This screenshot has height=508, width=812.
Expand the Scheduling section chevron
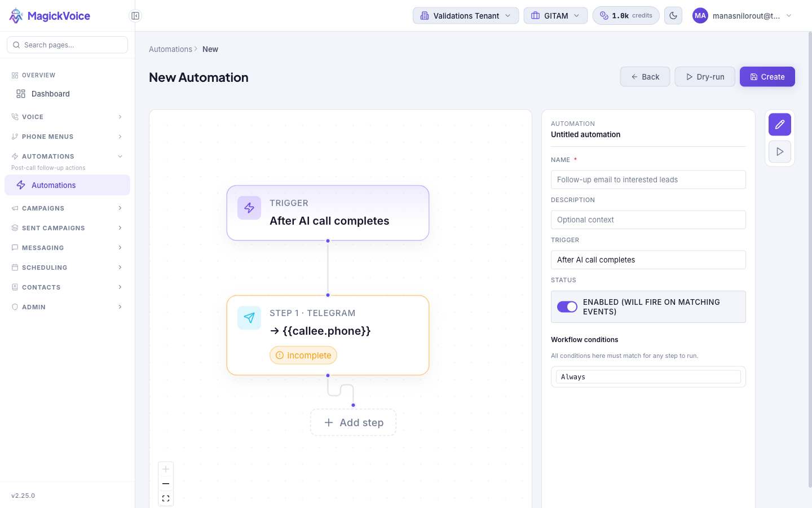click(x=120, y=268)
